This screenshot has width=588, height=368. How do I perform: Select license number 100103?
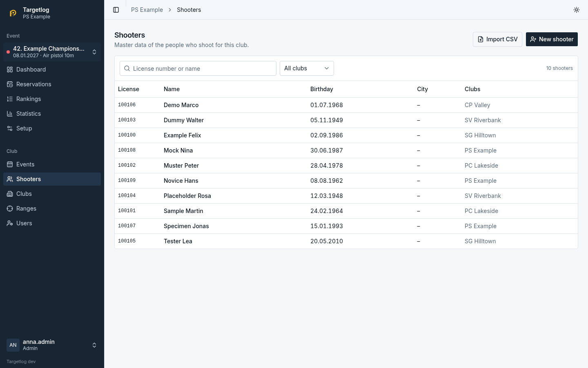127,120
